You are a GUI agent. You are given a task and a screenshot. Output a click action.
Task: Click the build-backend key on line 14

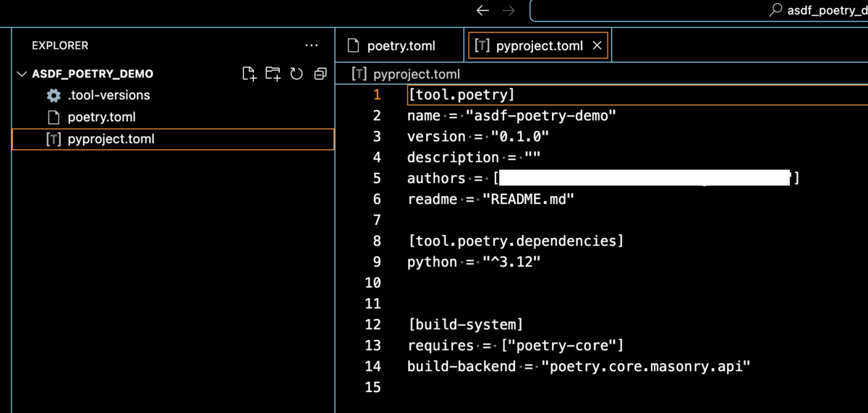click(x=461, y=367)
